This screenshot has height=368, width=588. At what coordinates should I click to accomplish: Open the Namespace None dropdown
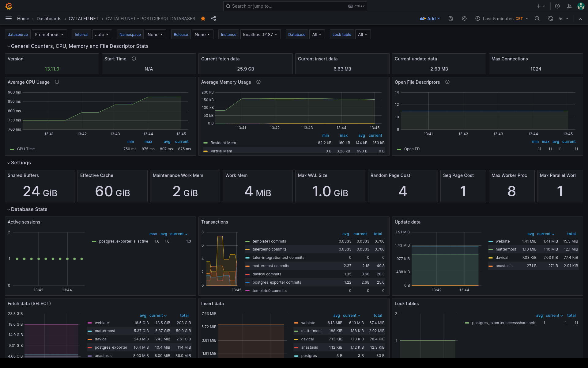pos(155,35)
